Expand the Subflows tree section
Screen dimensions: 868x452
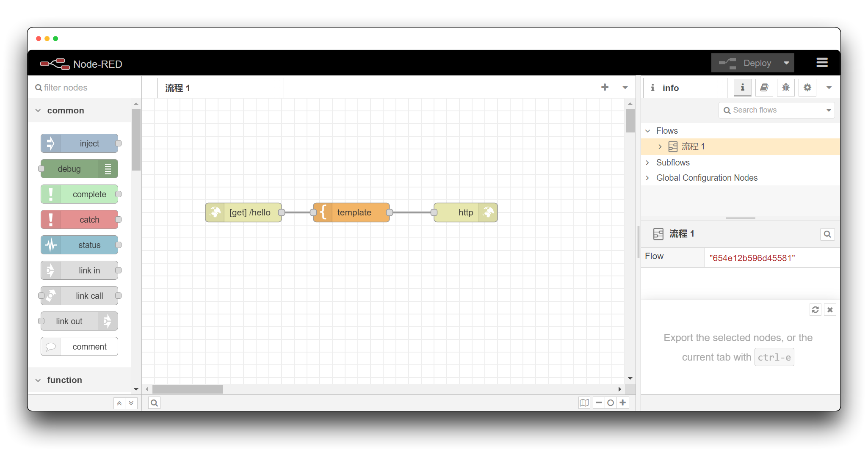tap(647, 163)
